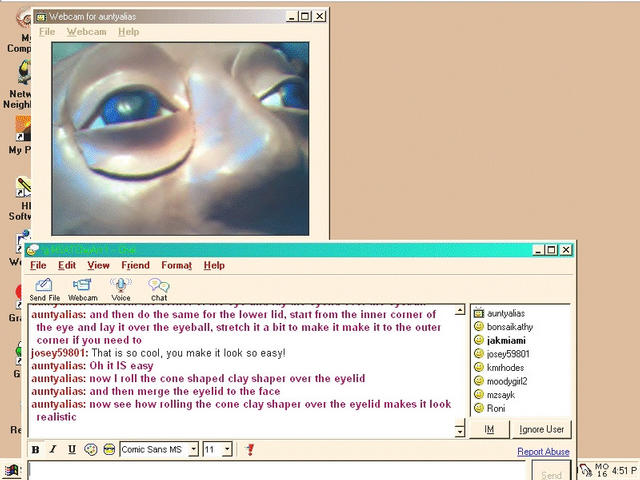640x480 pixels.
Task: Toggle Underline text formatting
Action: click(72, 449)
